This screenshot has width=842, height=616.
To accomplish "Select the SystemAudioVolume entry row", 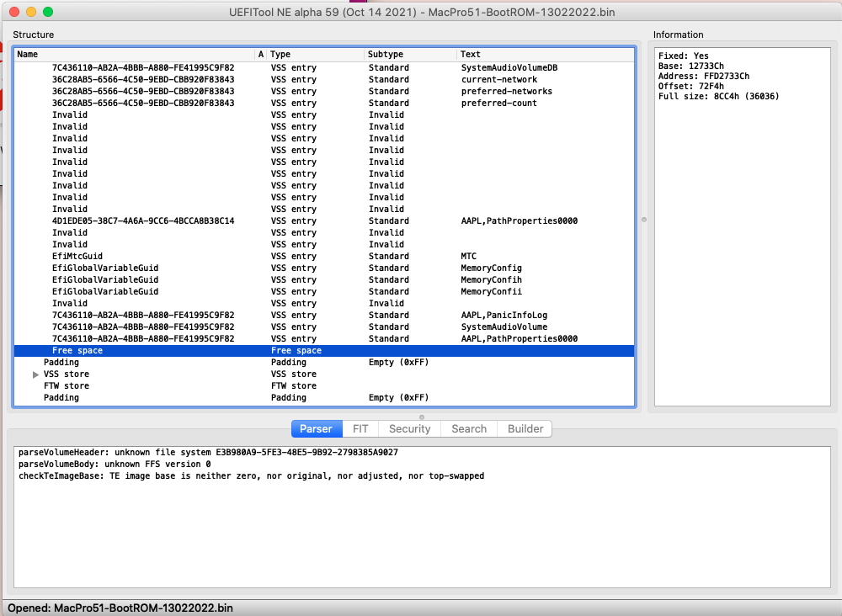I will click(324, 327).
